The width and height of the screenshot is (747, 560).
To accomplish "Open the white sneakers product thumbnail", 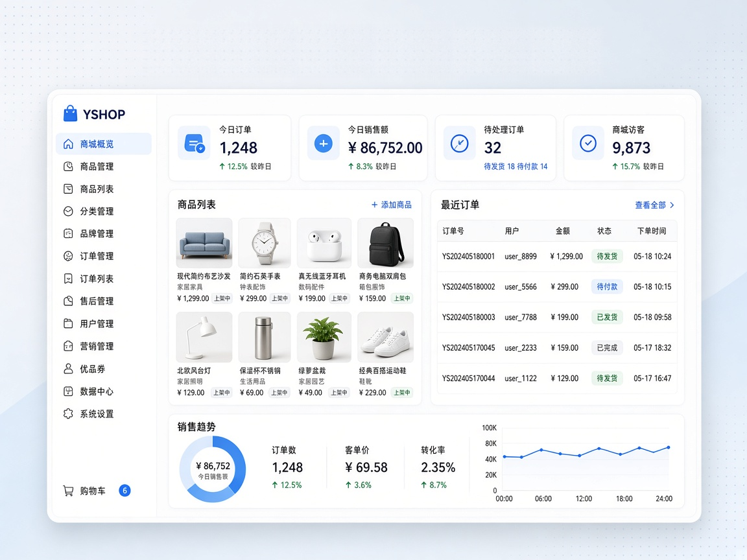I will point(385,337).
